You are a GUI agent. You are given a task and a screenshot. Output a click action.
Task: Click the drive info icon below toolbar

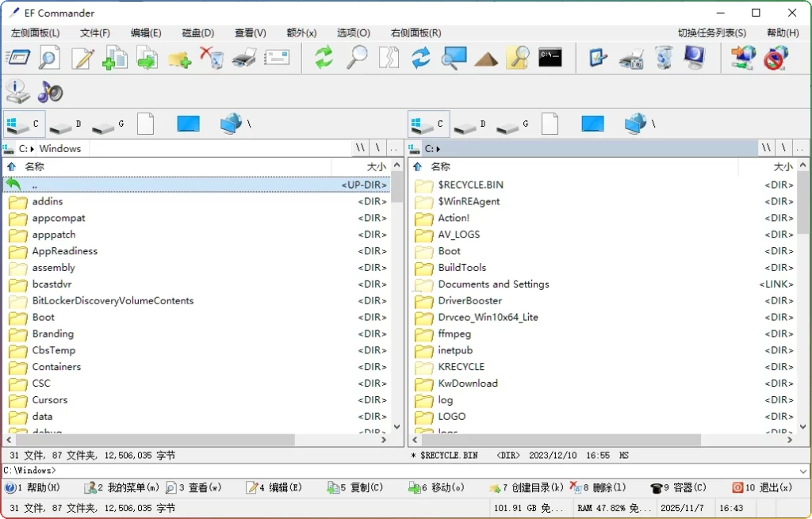pyautogui.click(x=16, y=90)
